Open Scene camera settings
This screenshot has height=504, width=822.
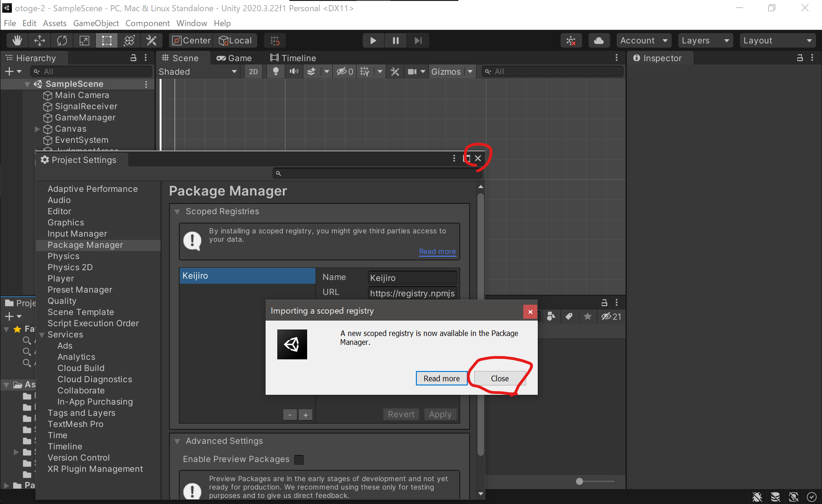pos(412,71)
